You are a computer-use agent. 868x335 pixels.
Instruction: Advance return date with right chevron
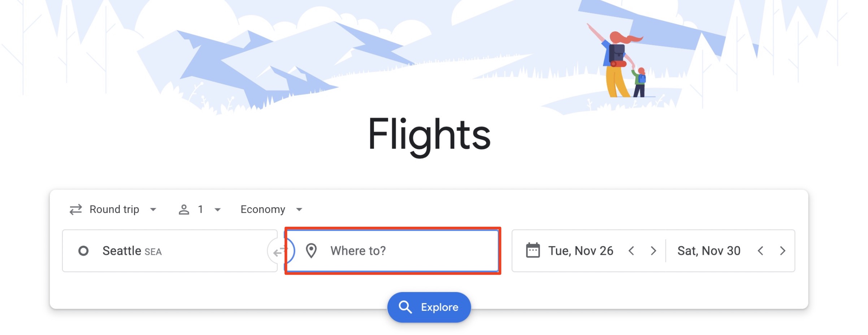[x=783, y=251]
